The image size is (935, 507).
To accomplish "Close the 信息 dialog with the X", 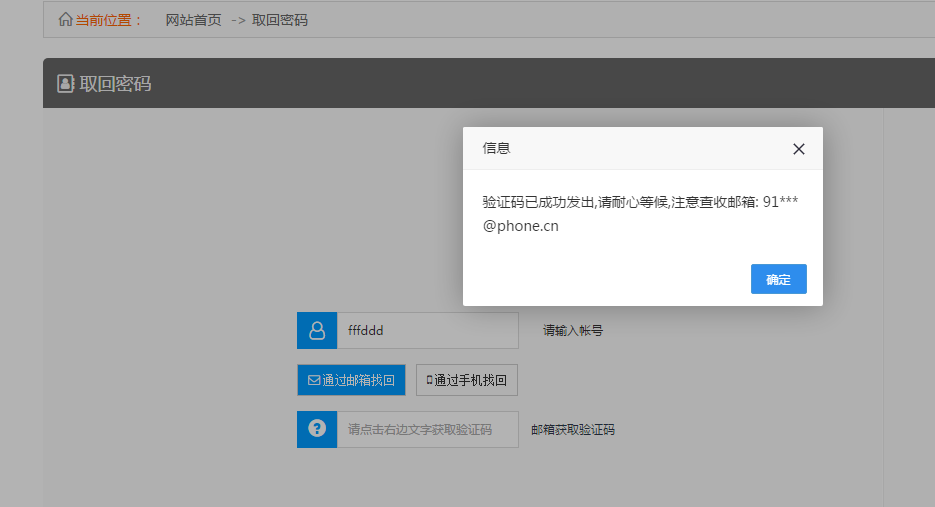I will [x=798, y=149].
